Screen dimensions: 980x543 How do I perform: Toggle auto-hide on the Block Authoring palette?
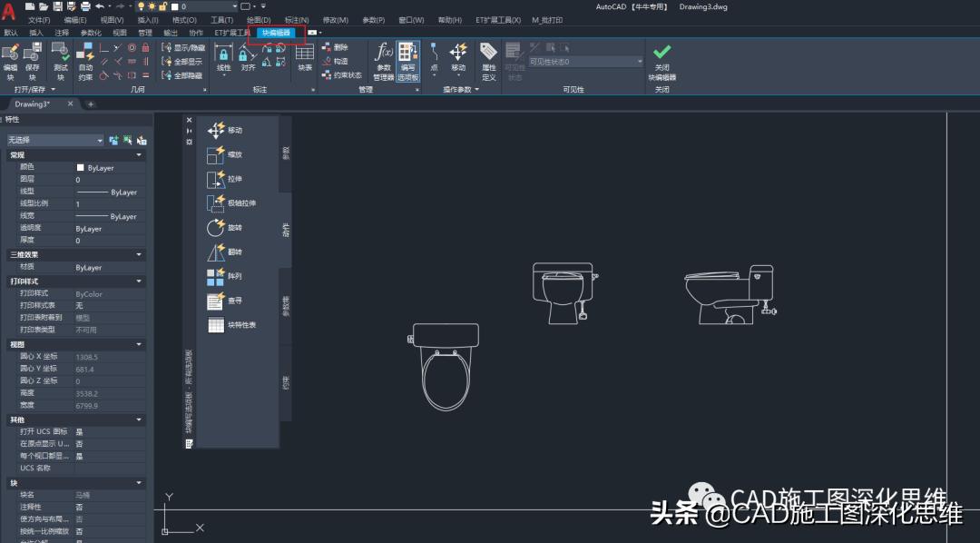[189, 131]
